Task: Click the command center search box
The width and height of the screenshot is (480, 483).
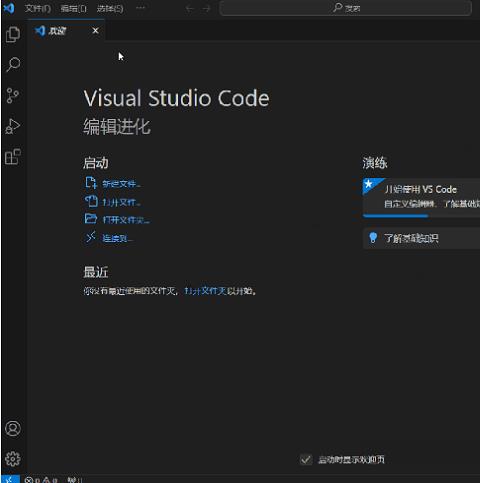Action: 346,8
